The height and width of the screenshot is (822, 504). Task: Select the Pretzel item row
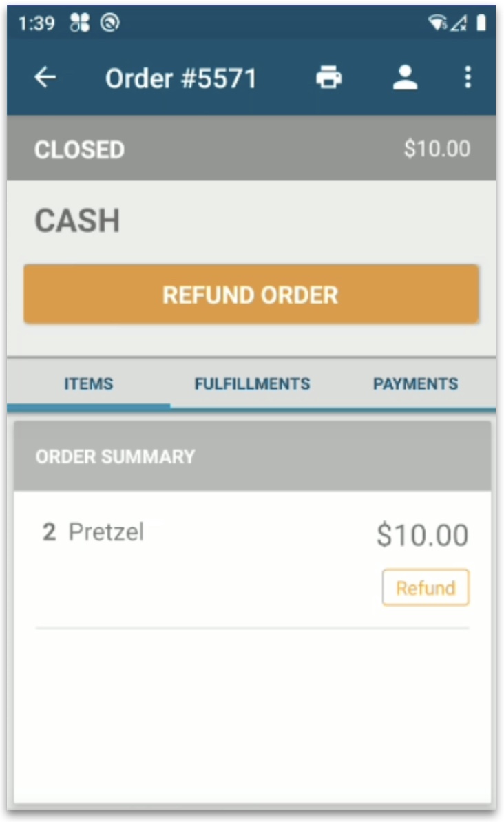252,560
